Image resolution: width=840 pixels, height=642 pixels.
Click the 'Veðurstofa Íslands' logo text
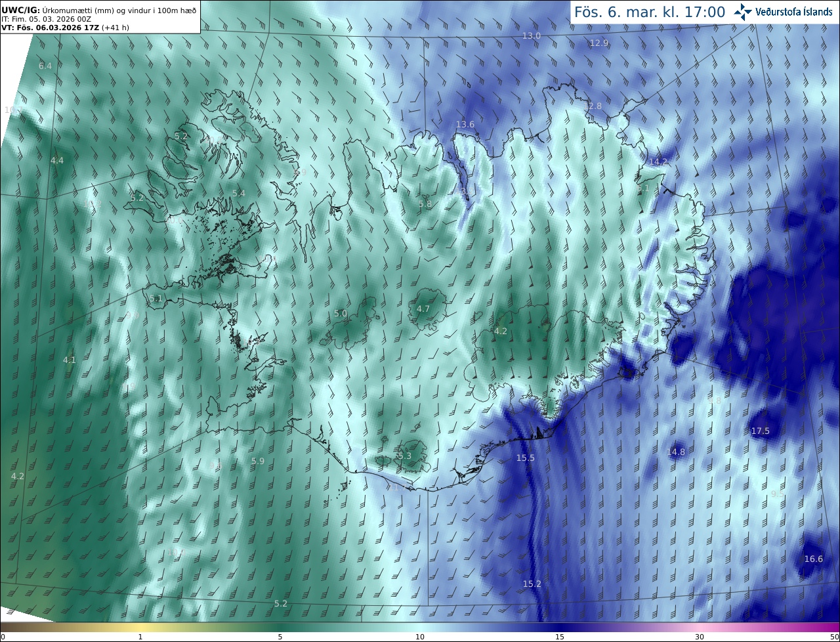click(x=794, y=12)
